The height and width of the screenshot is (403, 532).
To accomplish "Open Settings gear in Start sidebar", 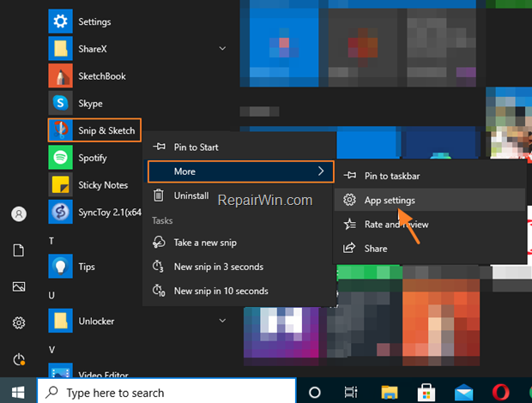I will 19,322.
